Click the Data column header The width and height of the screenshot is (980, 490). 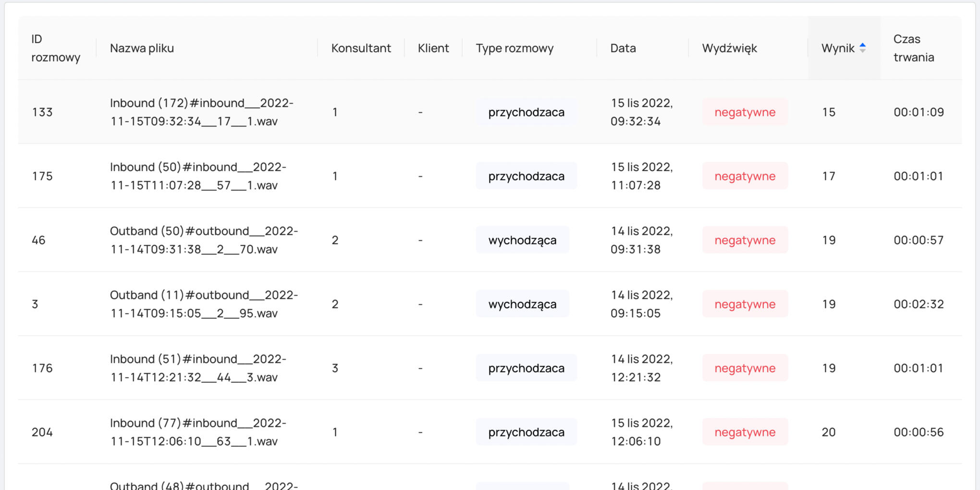pos(623,48)
